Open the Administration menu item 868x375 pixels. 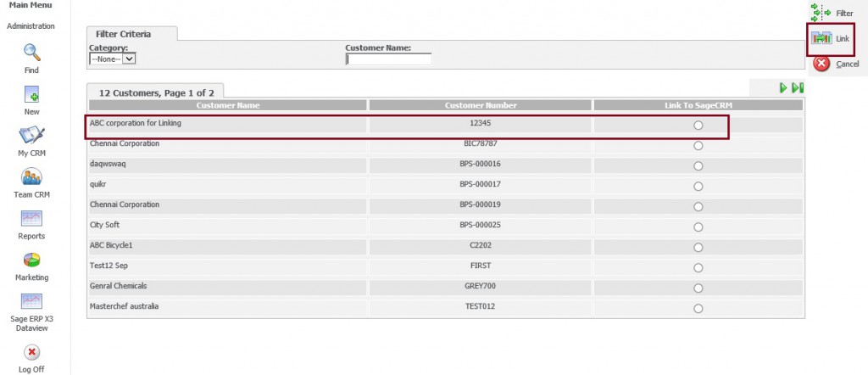[x=31, y=26]
